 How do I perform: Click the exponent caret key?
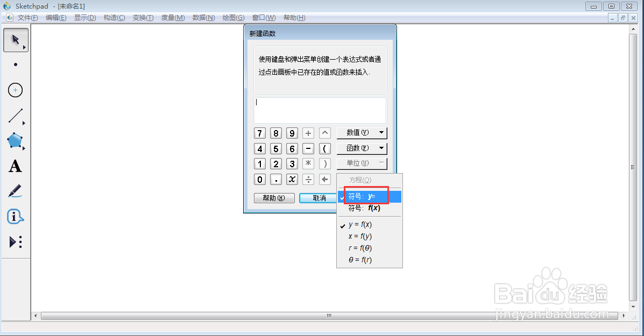click(325, 133)
